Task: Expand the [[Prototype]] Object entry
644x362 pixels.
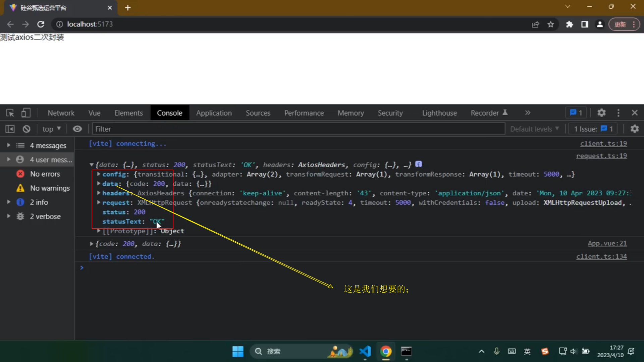Action: 99,231
